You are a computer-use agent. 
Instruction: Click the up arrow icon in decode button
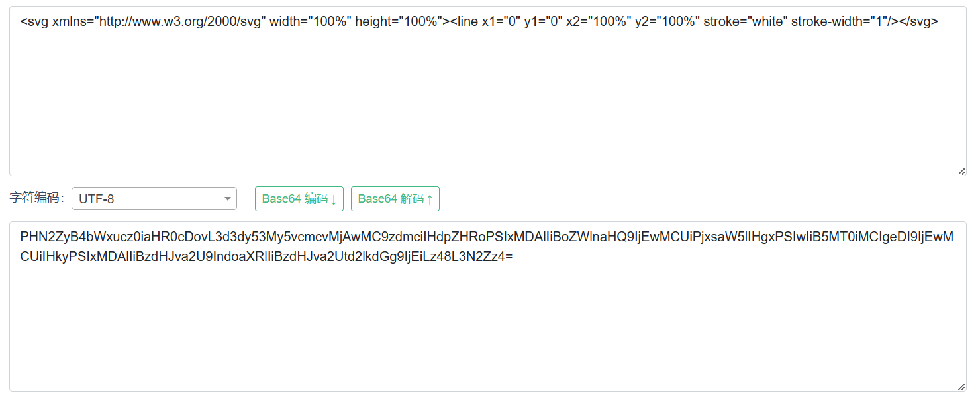[x=430, y=199]
